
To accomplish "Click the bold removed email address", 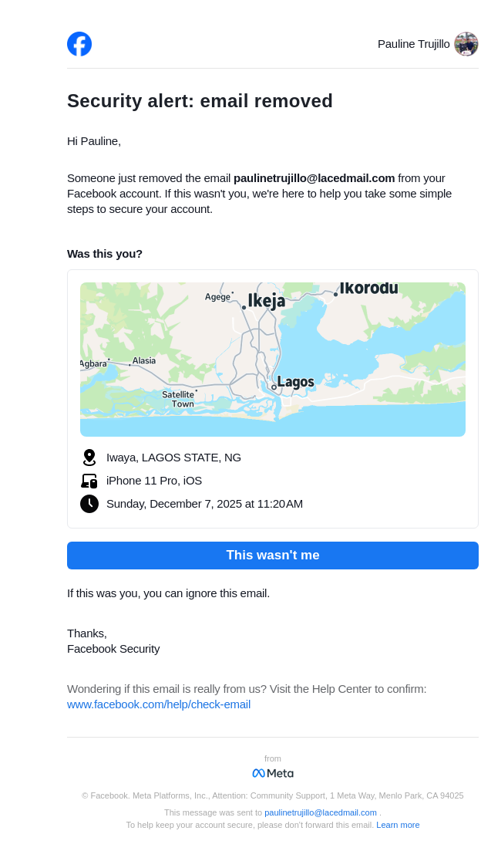I will tap(314, 178).
